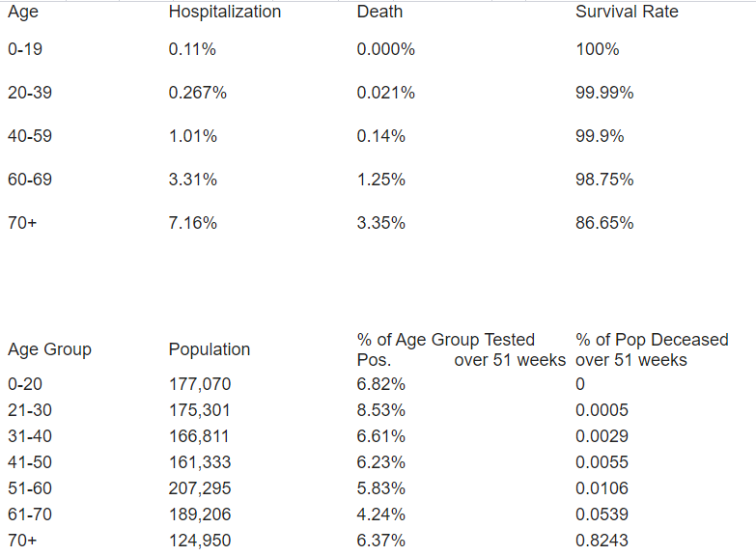Click the '% of Age Group Tested' header
This screenshot has width=756, height=556.
pos(445,340)
